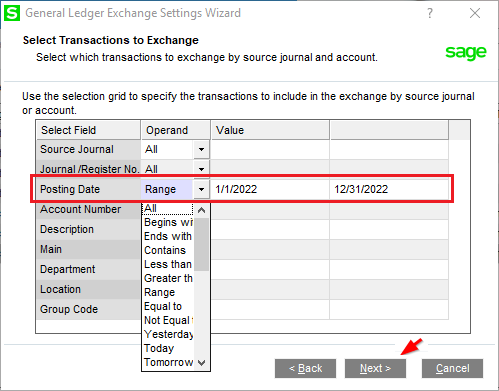Viewport: 499px width, 391px height.
Task: Click the sage logo
Action: [466, 52]
